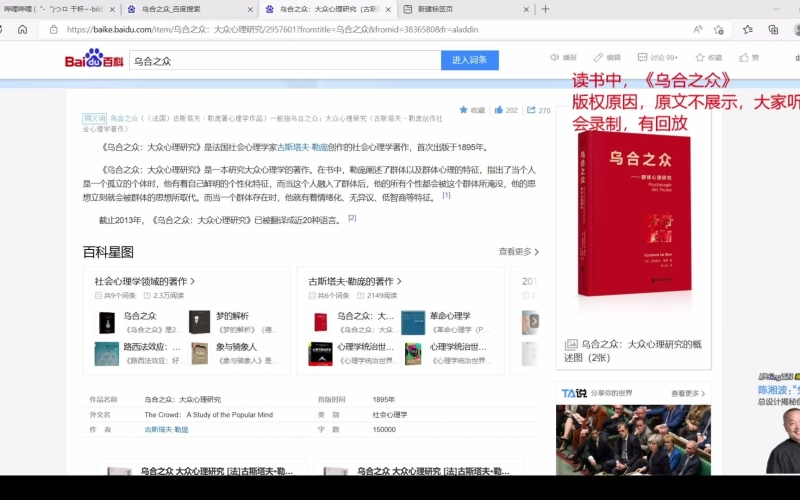Click the Baidu Baike logo

coord(94,59)
